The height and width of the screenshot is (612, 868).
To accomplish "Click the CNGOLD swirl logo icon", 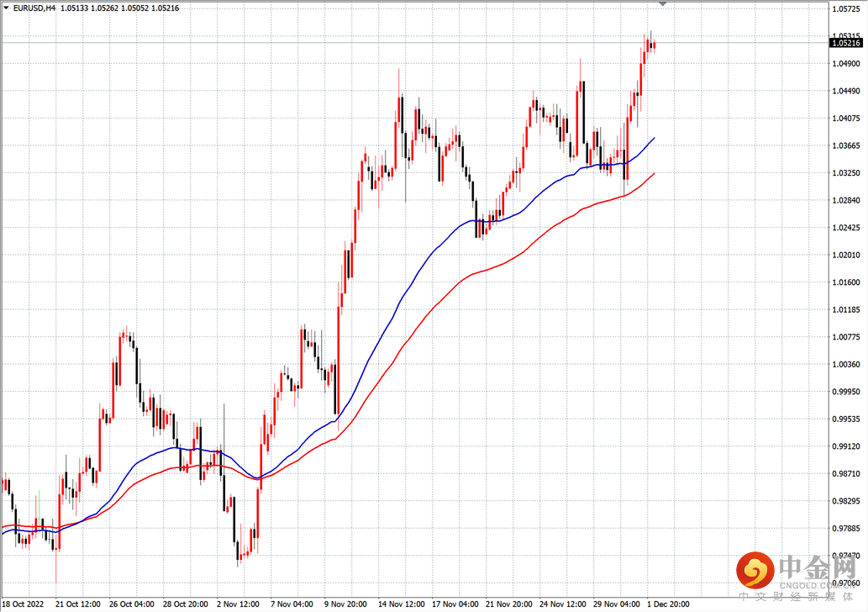I will [x=754, y=571].
